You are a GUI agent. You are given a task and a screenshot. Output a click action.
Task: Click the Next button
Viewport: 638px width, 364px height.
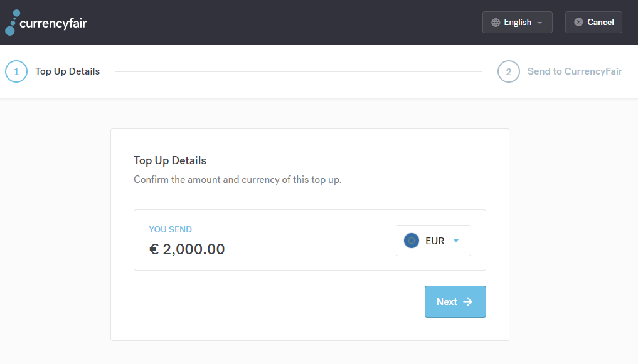pos(455,301)
